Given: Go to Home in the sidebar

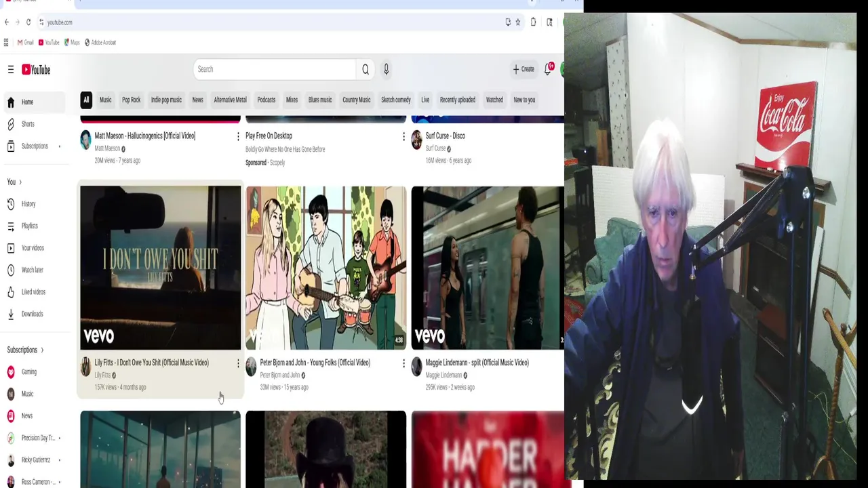Looking at the screenshot, I should pos(34,102).
